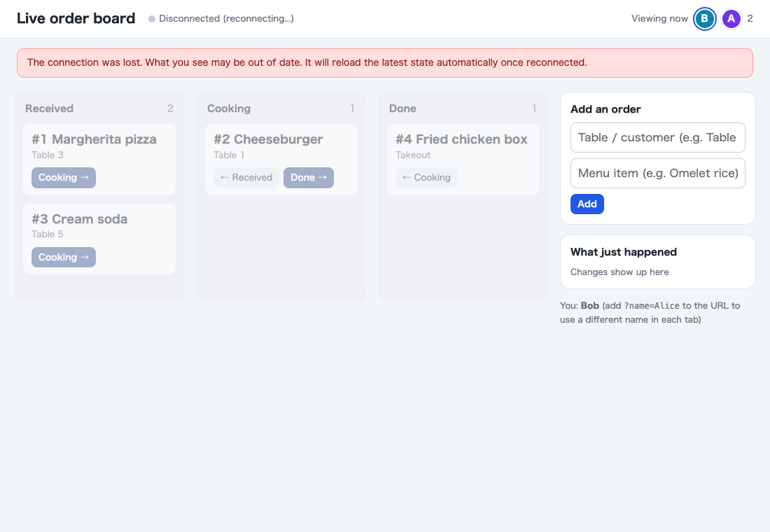
Task: Select the "#2 Cheeseburger" order title
Action: pyautogui.click(x=268, y=139)
